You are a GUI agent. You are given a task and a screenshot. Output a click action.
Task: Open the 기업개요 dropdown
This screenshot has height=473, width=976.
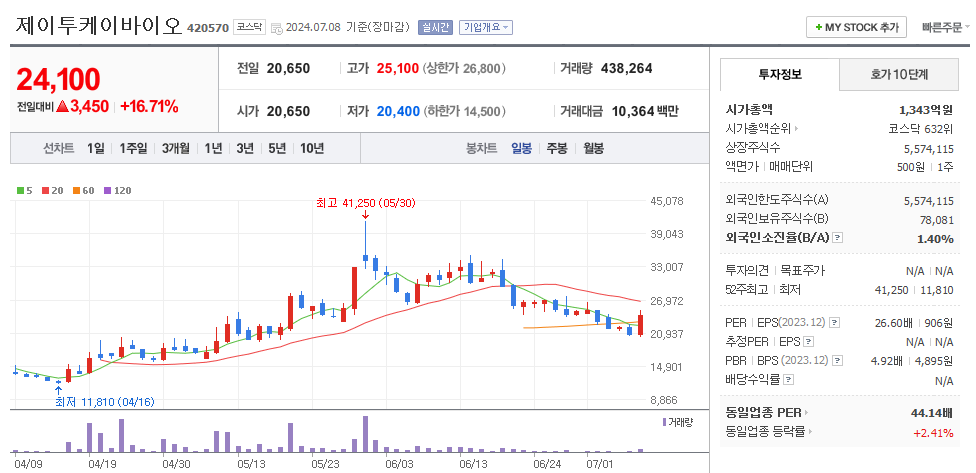click(486, 27)
